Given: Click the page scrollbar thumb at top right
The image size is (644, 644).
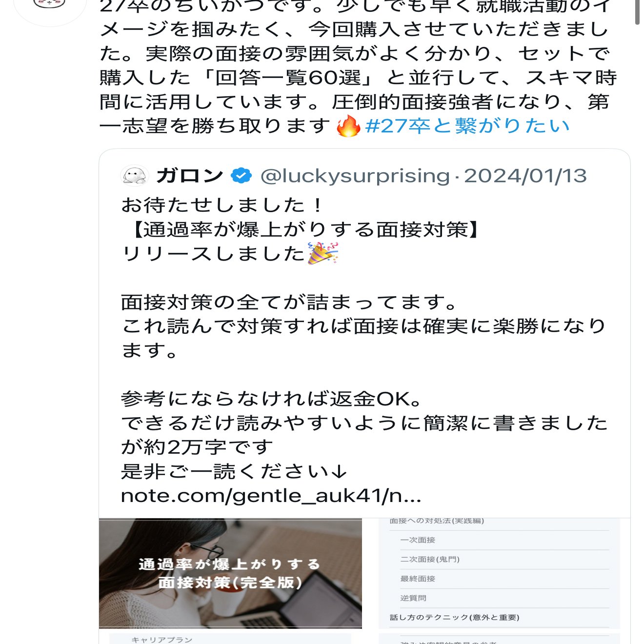Looking at the screenshot, I should [x=637, y=12].
